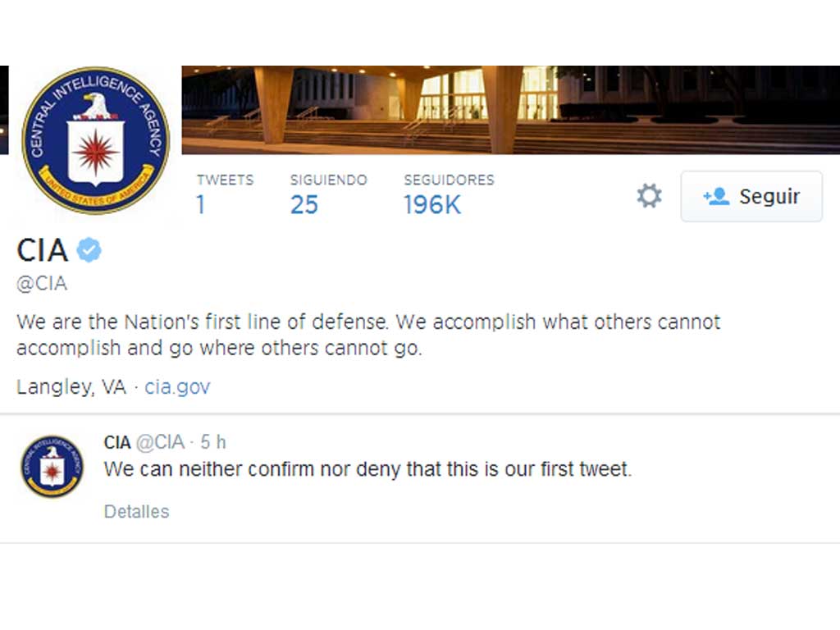The image size is (840, 630).
Task: Open the gear settings dropdown
Action: 649,196
